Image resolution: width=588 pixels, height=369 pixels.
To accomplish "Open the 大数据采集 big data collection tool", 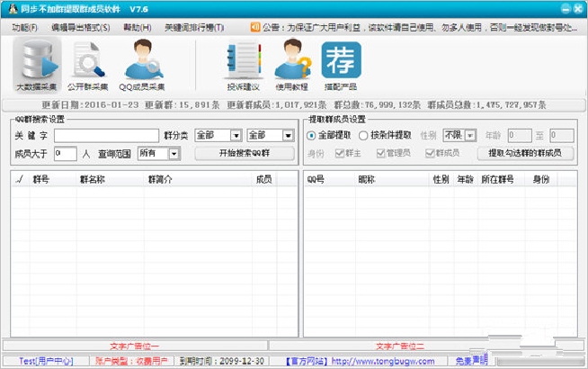I will (37, 66).
